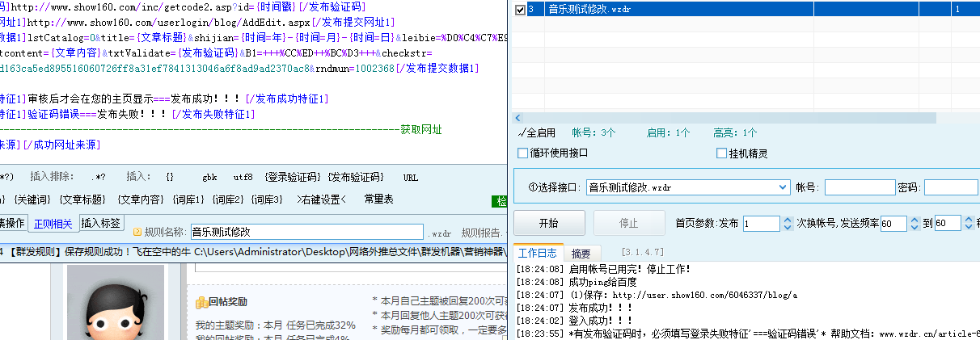Switch to the 插入标签 tab
980x340 pixels.
(x=101, y=223)
